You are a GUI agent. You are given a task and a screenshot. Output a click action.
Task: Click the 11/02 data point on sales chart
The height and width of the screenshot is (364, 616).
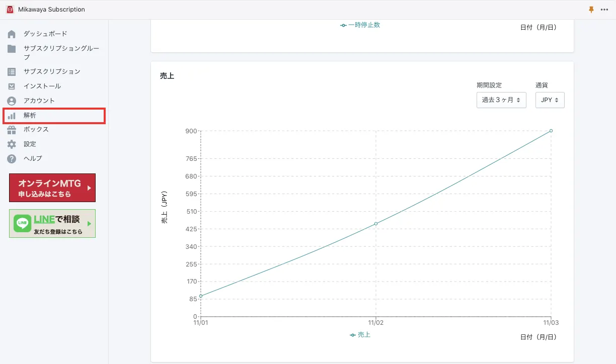click(376, 224)
